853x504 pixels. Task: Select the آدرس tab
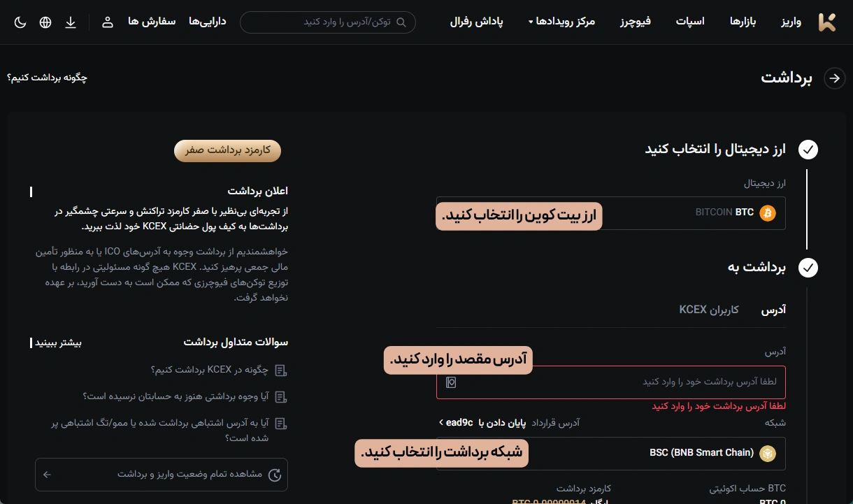(773, 309)
